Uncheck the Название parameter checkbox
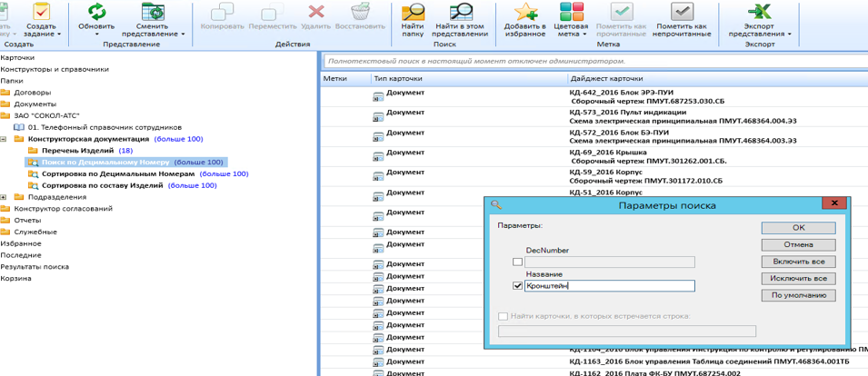Image resolution: width=868 pixels, height=376 pixels. click(x=517, y=286)
